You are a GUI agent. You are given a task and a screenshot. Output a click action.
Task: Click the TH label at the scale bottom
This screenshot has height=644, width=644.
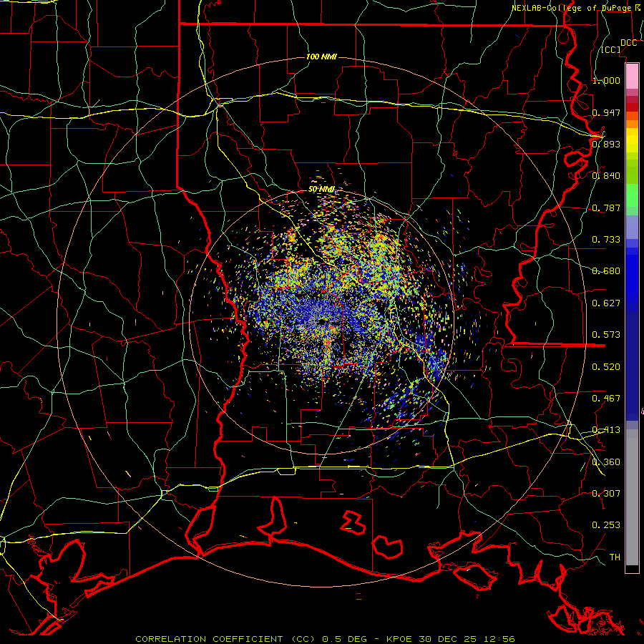point(615,557)
